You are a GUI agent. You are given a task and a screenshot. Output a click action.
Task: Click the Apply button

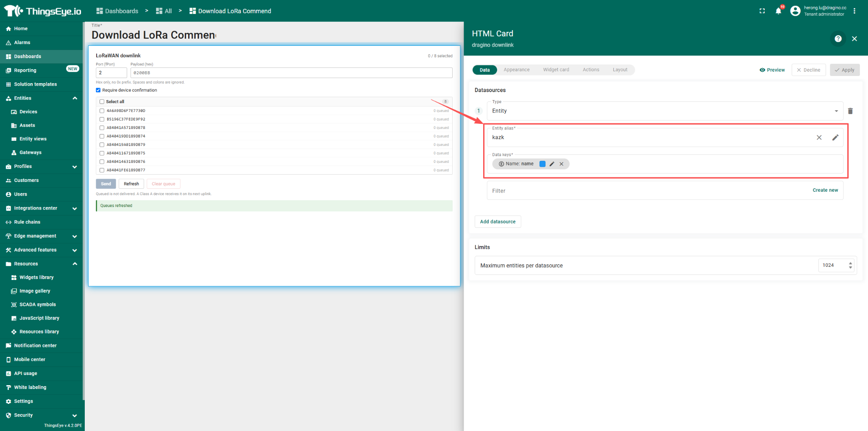(845, 70)
